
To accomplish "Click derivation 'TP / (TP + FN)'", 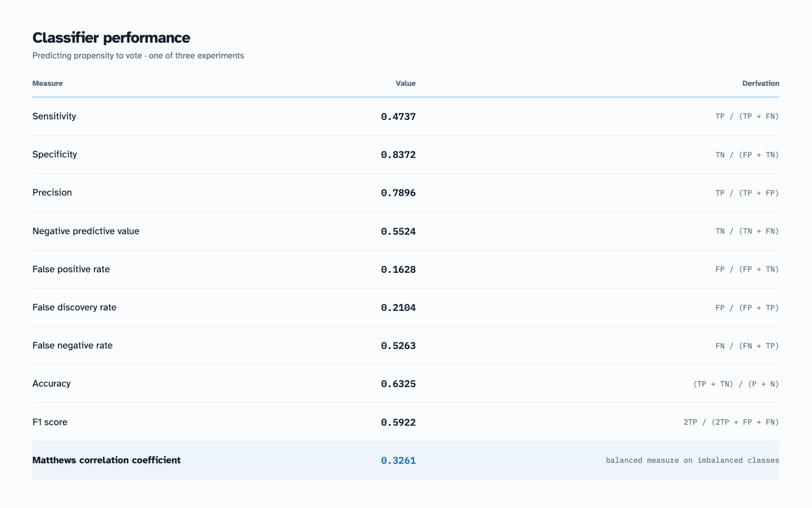I will pos(747,116).
